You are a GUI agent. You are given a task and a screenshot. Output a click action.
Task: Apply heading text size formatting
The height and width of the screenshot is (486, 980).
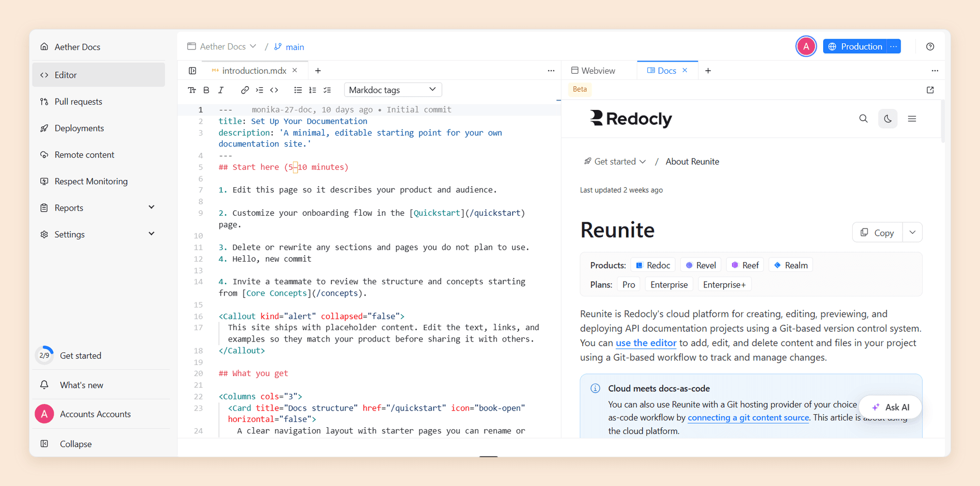tap(192, 90)
